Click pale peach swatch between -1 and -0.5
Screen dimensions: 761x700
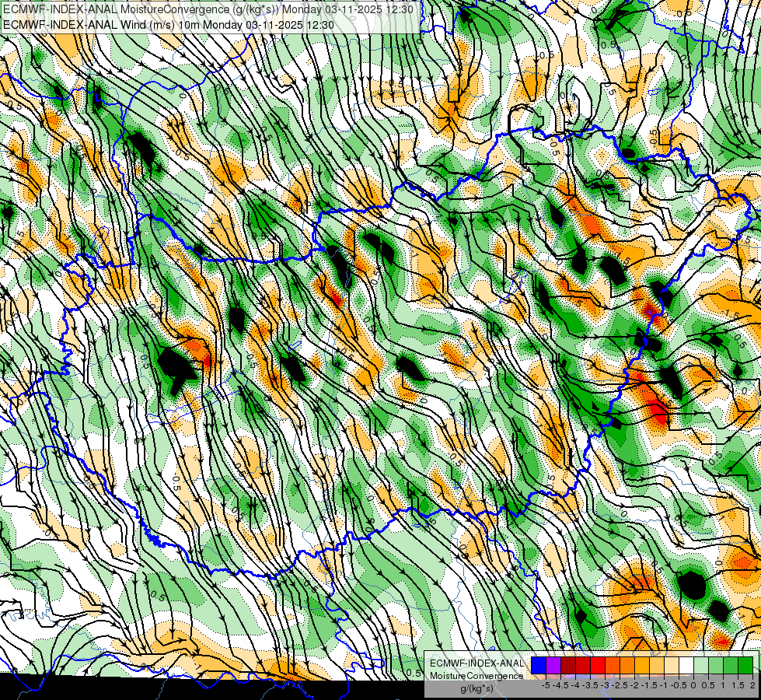(x=672, y=666)
